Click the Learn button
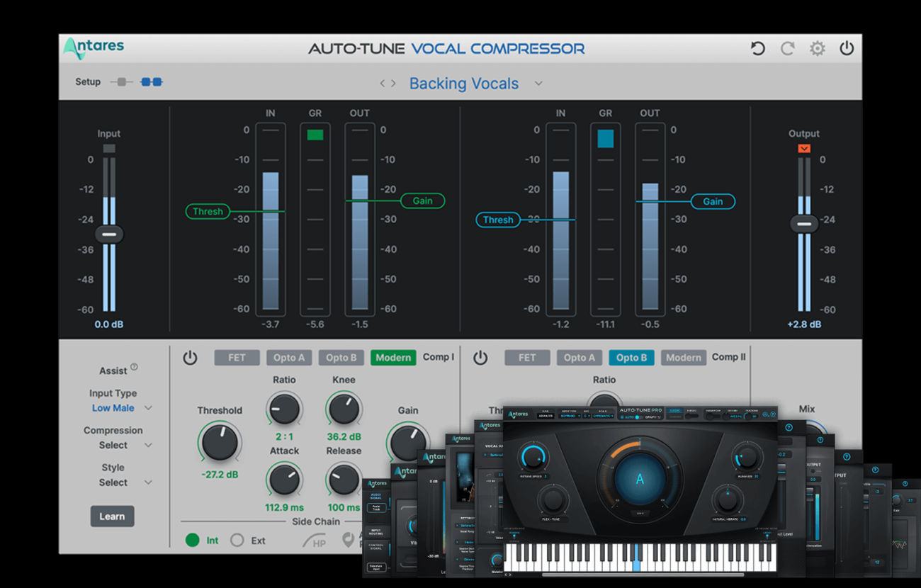The width and height of the screenshot is (921, 588). pyautogui.click(x=112, y=516)
